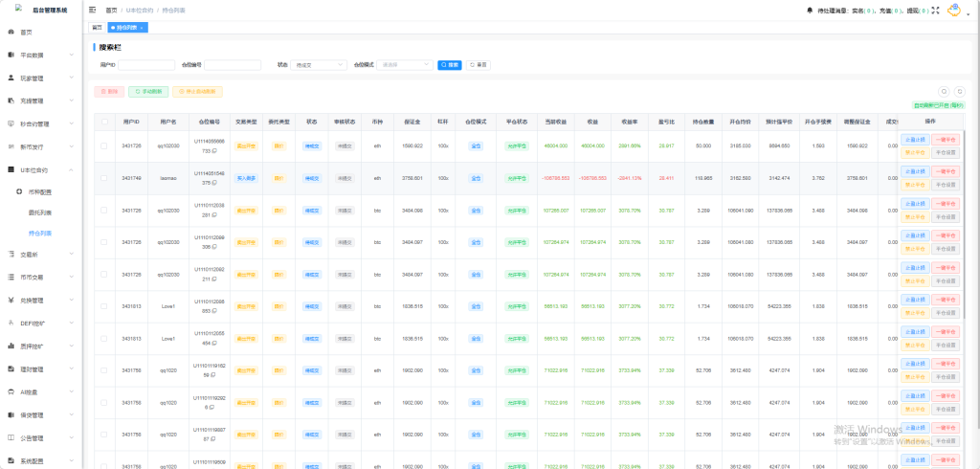Collapse the sidebar with the hamburger icon
The image size is (980, 469).
(92, 10)
